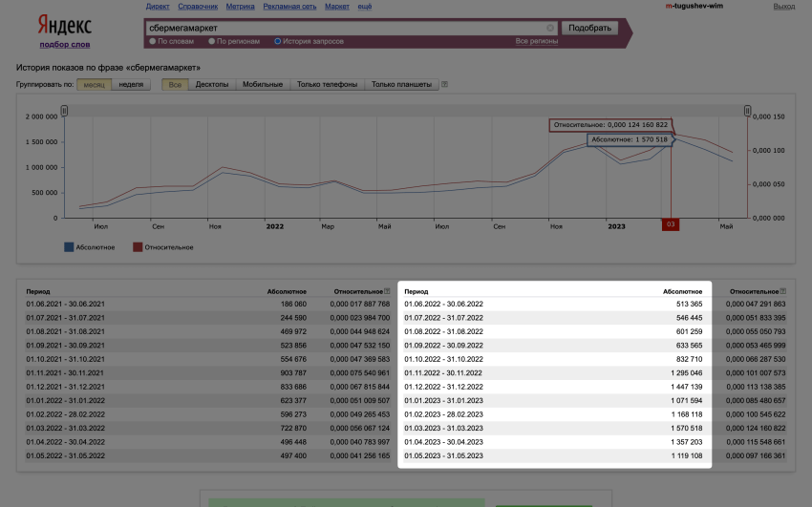Click the Яндекс logo

coord(65,26)
